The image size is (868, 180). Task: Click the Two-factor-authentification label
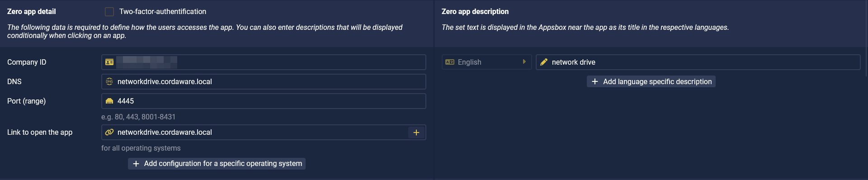click(x=163, y=12)
